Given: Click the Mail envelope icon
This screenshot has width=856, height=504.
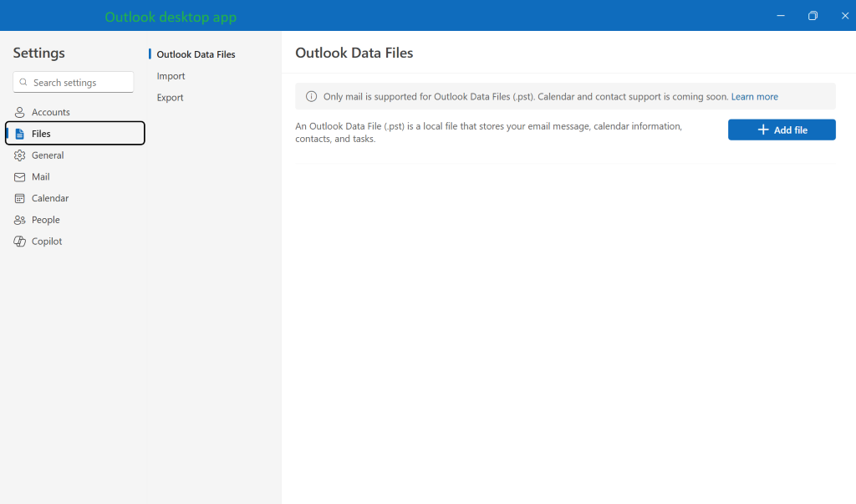Looking at the screenshot, I should pos(20,177).
